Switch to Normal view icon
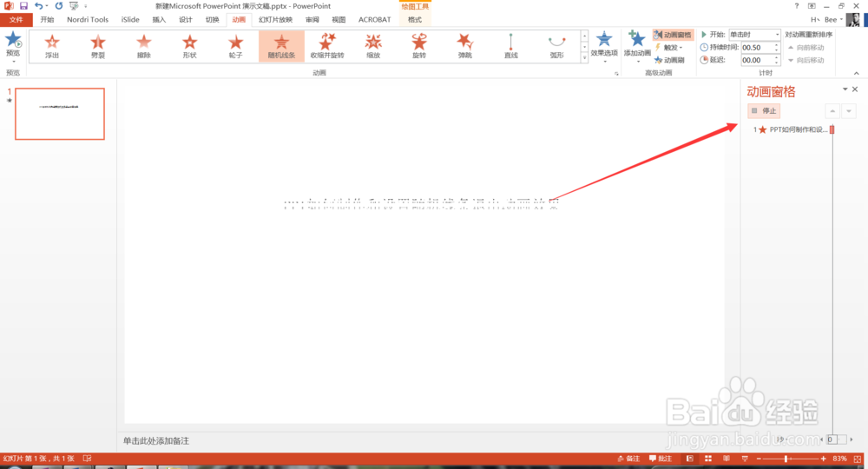The height and width of the screenshot is (469, 868). point(690,459)
